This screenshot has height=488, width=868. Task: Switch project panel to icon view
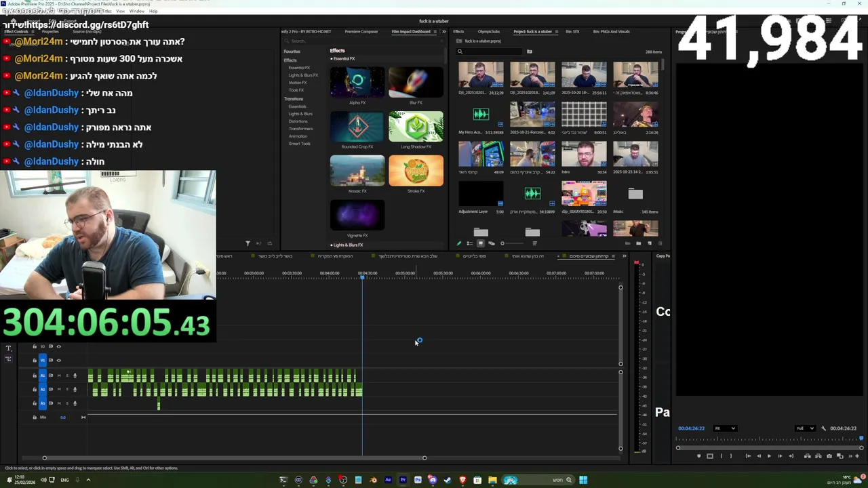coord(481,243)
